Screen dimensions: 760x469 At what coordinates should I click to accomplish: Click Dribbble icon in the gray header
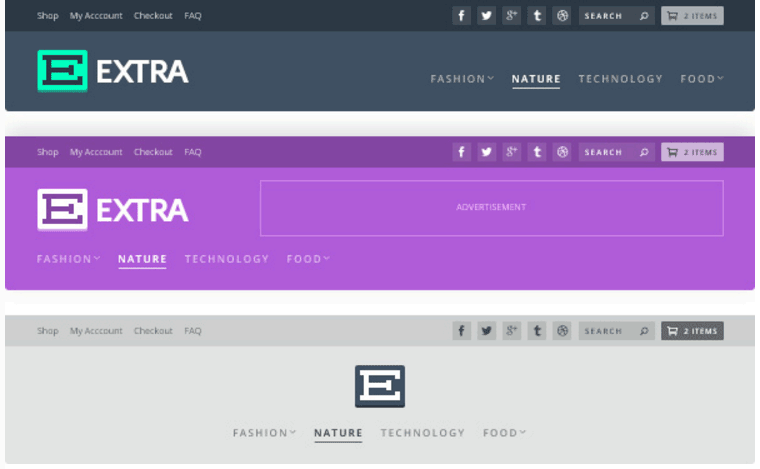[562, 331]
